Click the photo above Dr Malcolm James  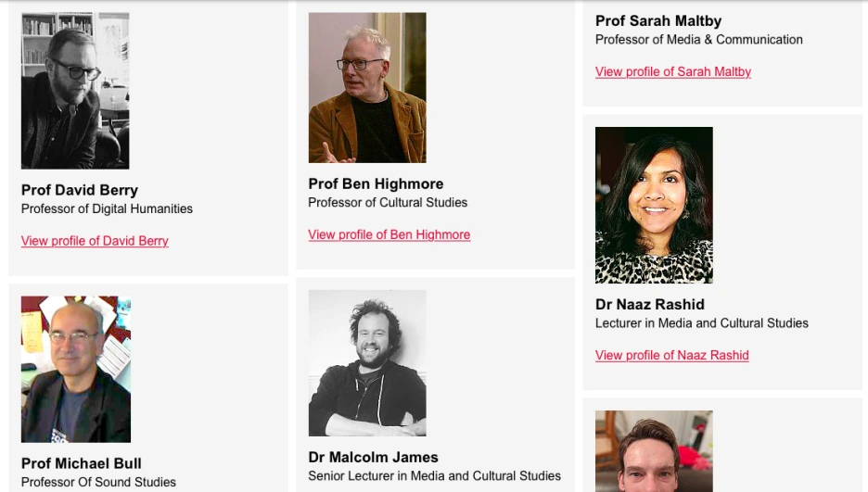click(x=367, y=362)
